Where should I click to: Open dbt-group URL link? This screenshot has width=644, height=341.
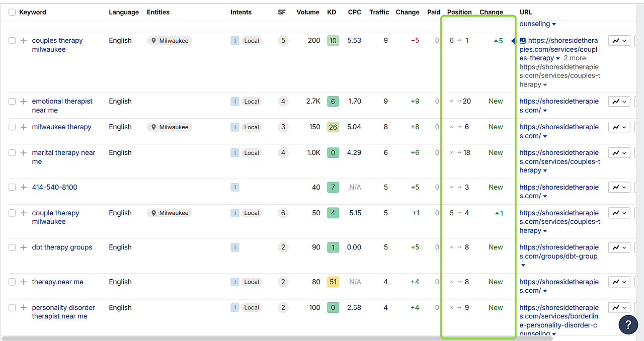pyautogui.click(x=559, y=251)
